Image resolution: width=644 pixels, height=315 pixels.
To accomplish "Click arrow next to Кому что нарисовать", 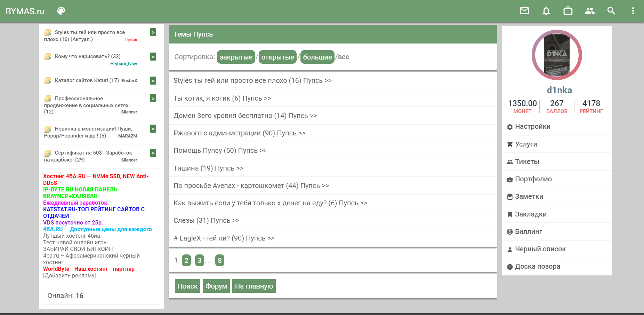I will click(153, 56).
